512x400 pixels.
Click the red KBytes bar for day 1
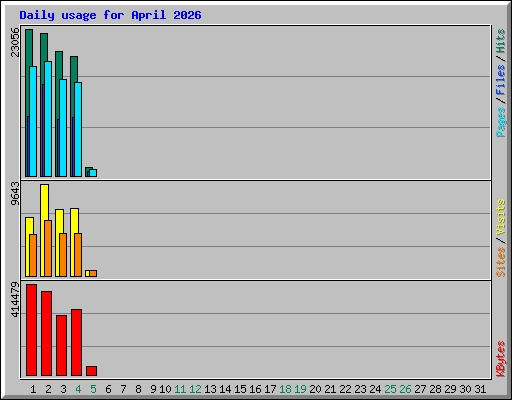coord(31,330)
